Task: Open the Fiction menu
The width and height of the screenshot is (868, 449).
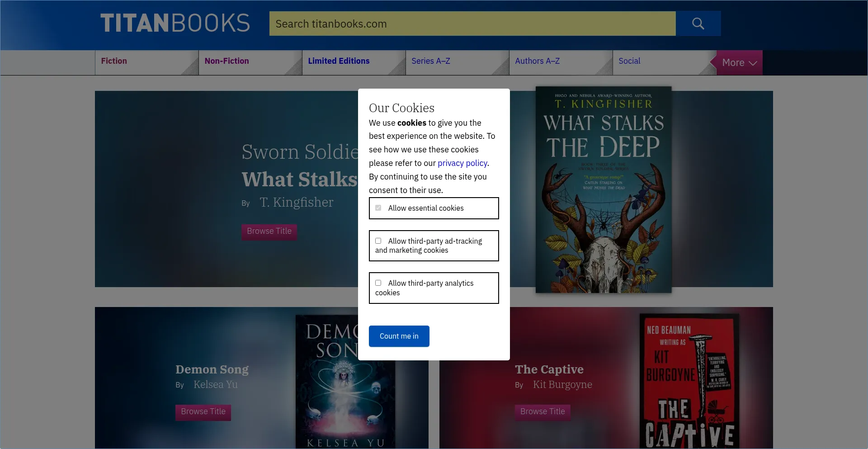Action: click(x=114, y=61)
